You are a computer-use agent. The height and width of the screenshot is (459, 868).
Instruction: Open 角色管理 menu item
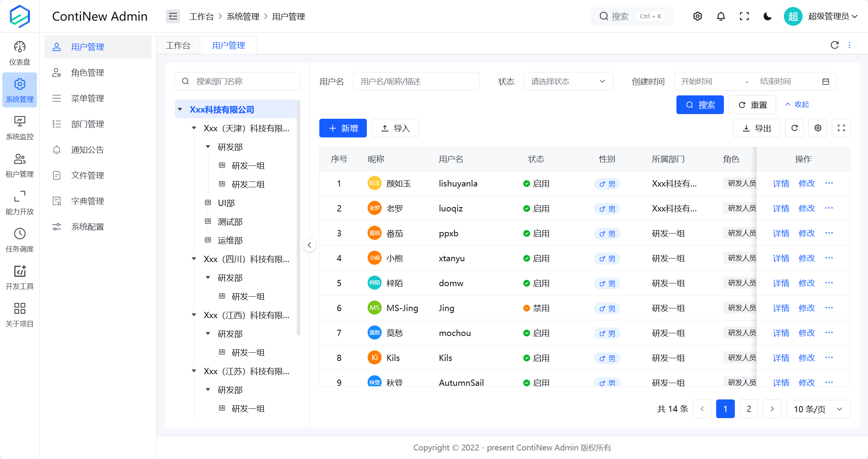point(88,73)
